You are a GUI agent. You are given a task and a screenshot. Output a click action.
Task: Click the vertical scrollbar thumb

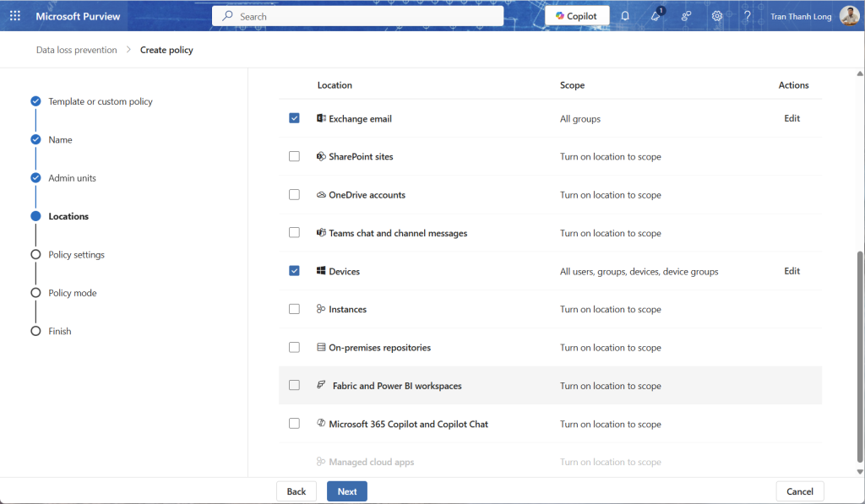pos(860,355)
